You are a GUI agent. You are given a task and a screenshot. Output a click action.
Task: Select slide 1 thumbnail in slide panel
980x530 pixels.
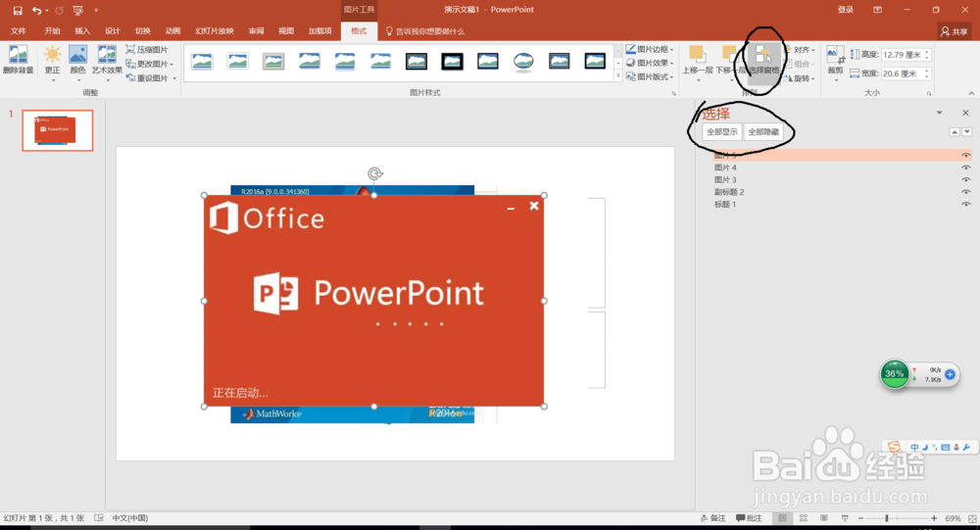(x=58, y=130)
